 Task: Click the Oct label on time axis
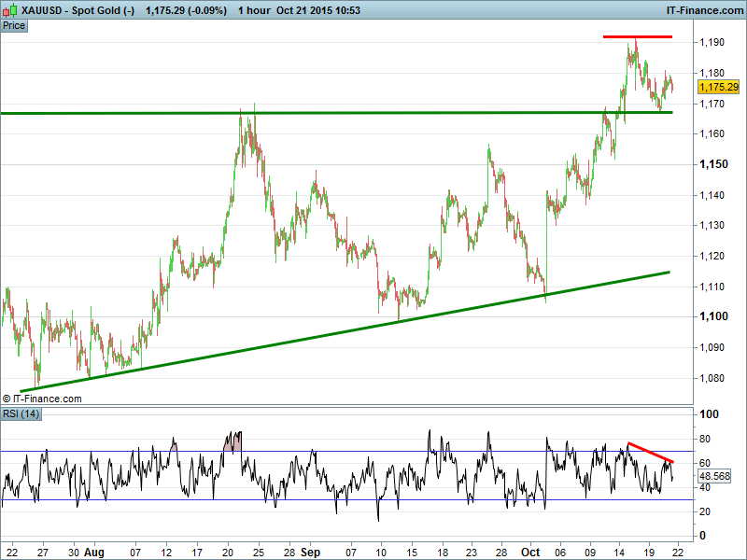(x=530, y=552)
